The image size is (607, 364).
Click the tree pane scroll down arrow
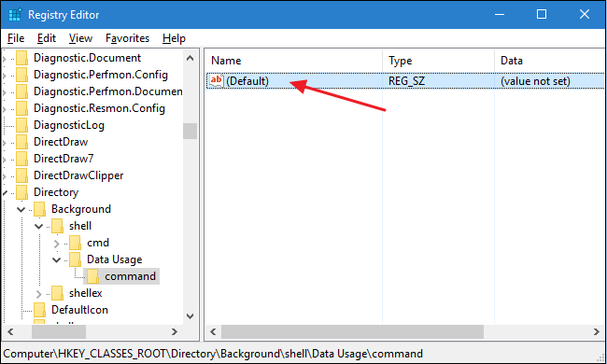point(190,316)
